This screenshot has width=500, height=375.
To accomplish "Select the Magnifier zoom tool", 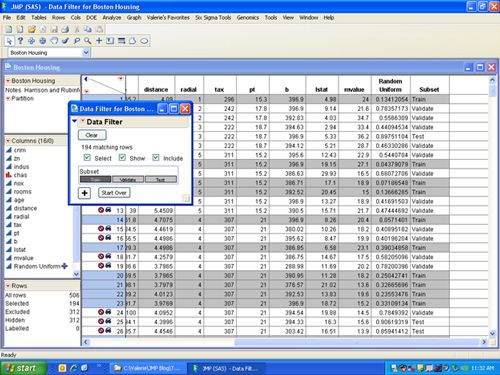I will (x=88, y=41).
